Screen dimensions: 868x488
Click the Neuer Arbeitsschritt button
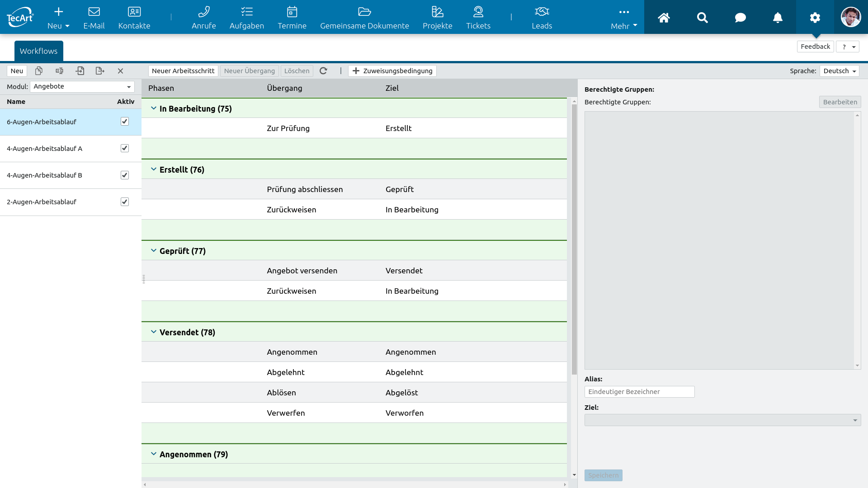point(183,71)
